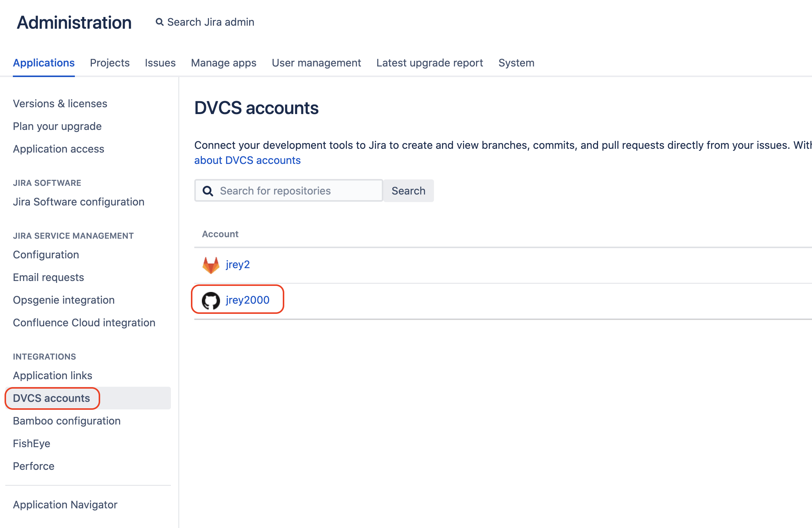Click the GitHub octocat icon beside jrey2000
This screenshot has width=812, height=528.
tap(211, 301)
